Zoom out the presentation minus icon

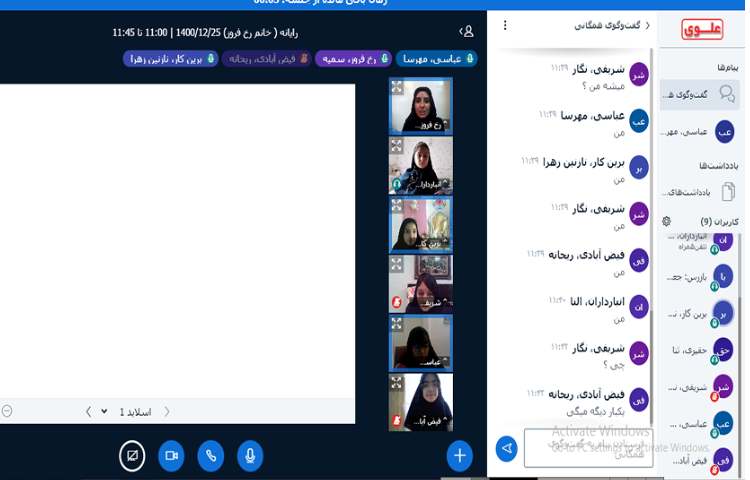pyautogui.click(x=7, y=411)
